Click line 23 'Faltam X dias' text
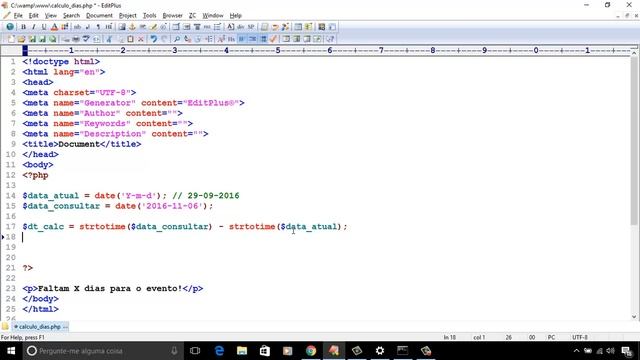The image size is (640, 360). [110, 289]
